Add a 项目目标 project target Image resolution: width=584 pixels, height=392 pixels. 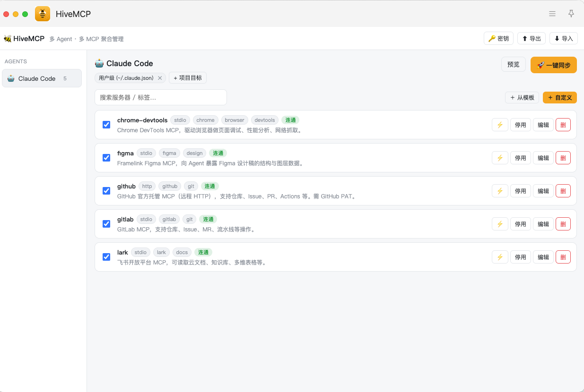[188, 78]
